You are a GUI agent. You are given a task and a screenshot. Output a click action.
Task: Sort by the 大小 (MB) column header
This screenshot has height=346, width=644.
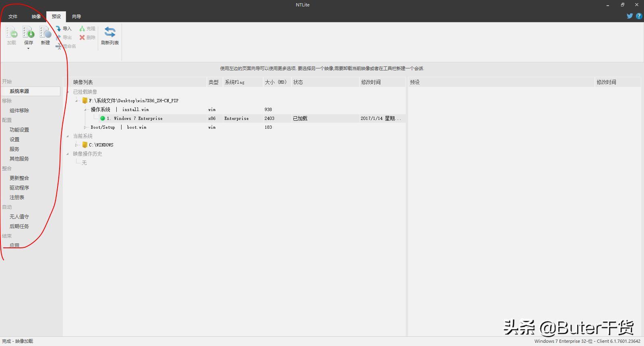point(277,82)
